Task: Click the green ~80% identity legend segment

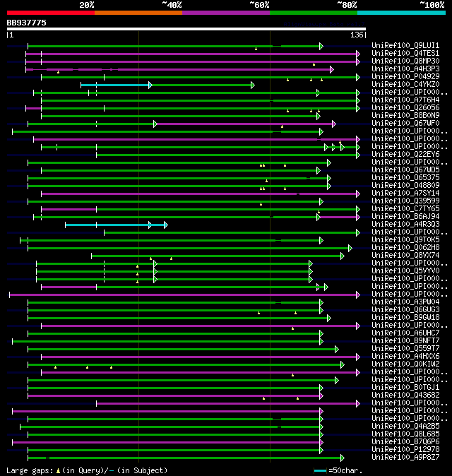Action: click(314, 13)
